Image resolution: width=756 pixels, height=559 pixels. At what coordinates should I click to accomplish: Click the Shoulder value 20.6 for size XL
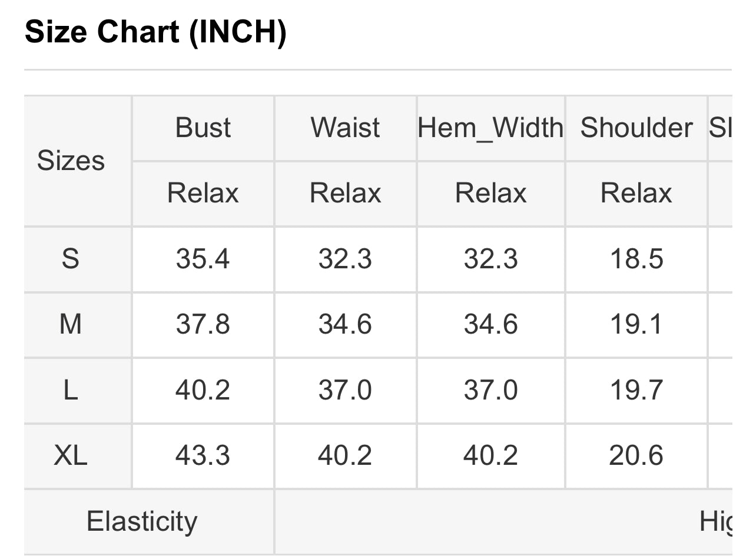636,455
